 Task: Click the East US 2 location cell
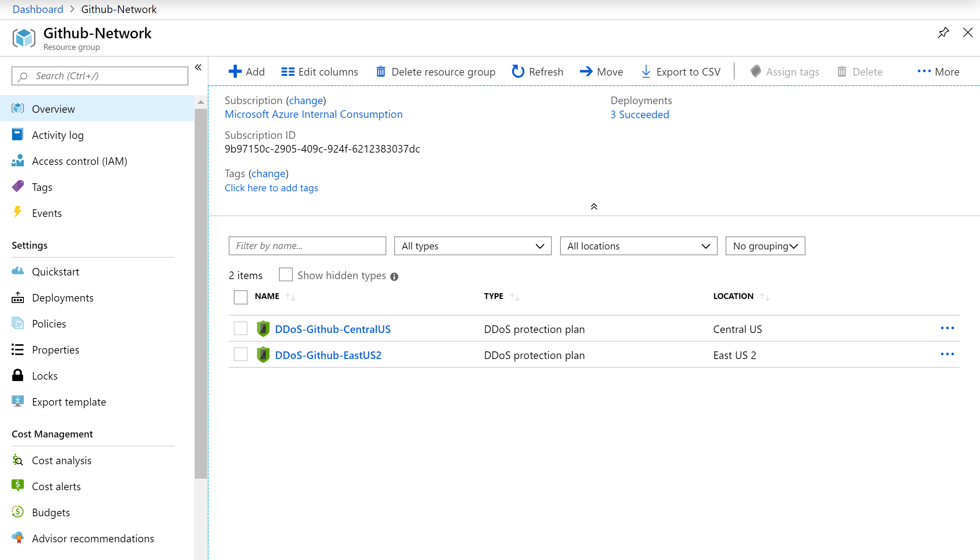(734, 355)
